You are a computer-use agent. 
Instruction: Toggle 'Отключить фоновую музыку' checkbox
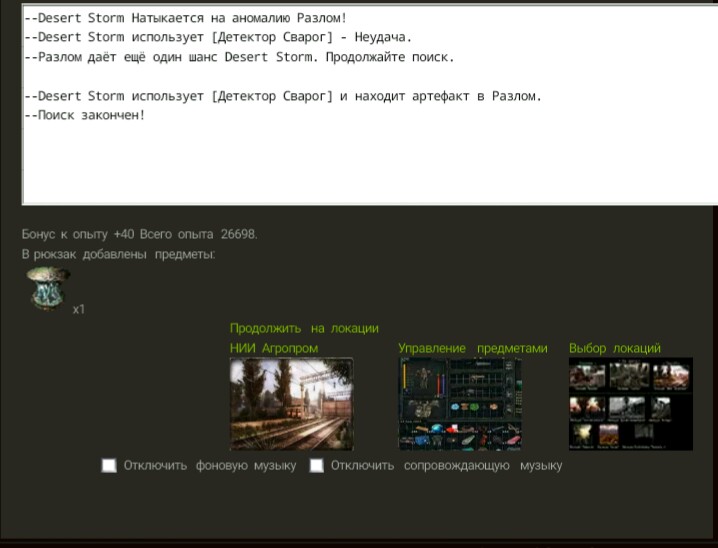point(109,465)
